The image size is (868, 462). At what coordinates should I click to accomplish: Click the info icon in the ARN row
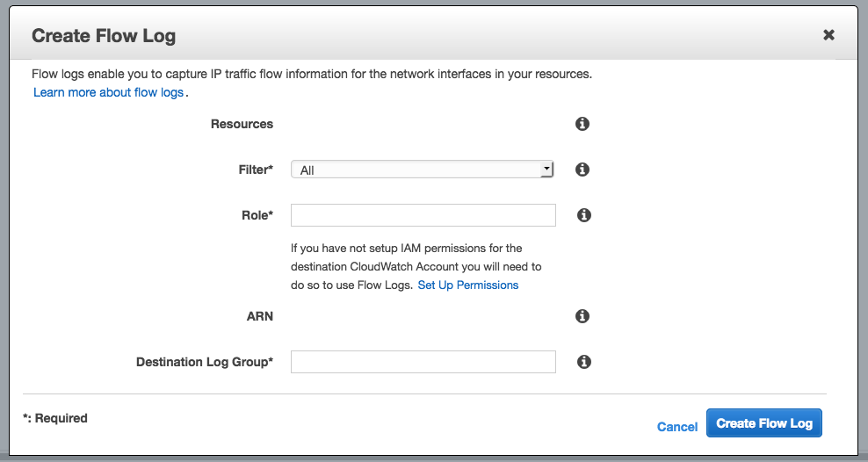coord(582,316)
